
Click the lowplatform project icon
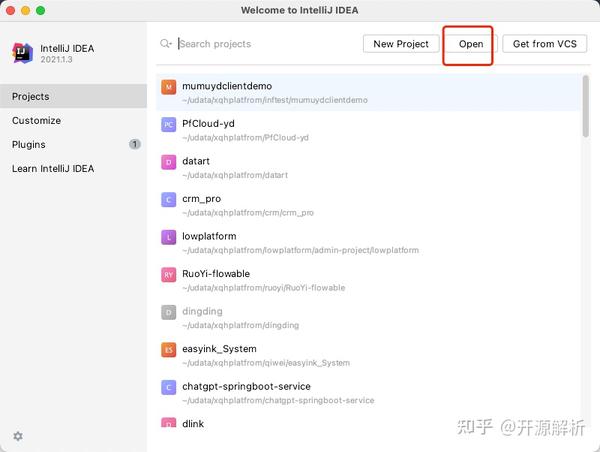(x=169, y=237)
